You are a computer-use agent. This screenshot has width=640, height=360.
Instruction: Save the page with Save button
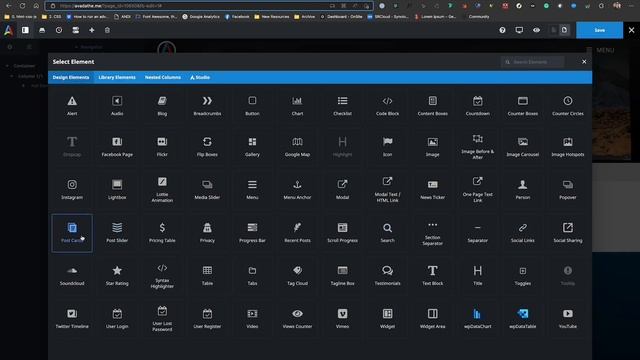(599, 30)
